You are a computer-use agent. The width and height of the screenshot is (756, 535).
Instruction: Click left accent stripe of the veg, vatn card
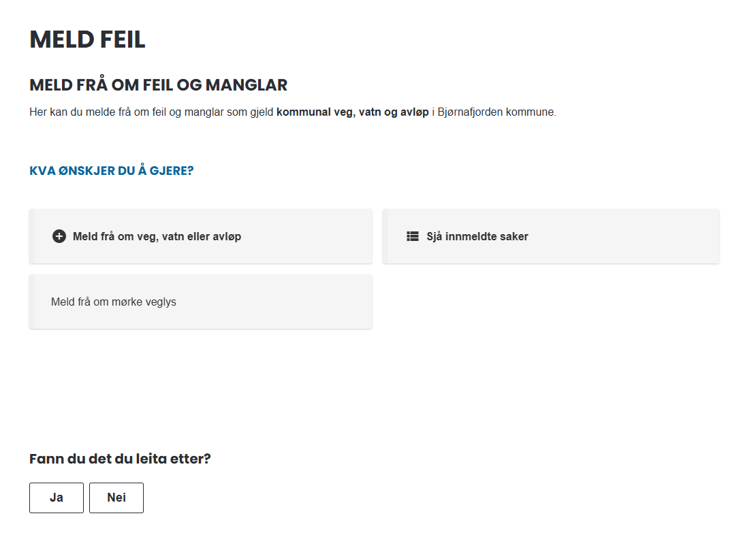click(31, 236)
